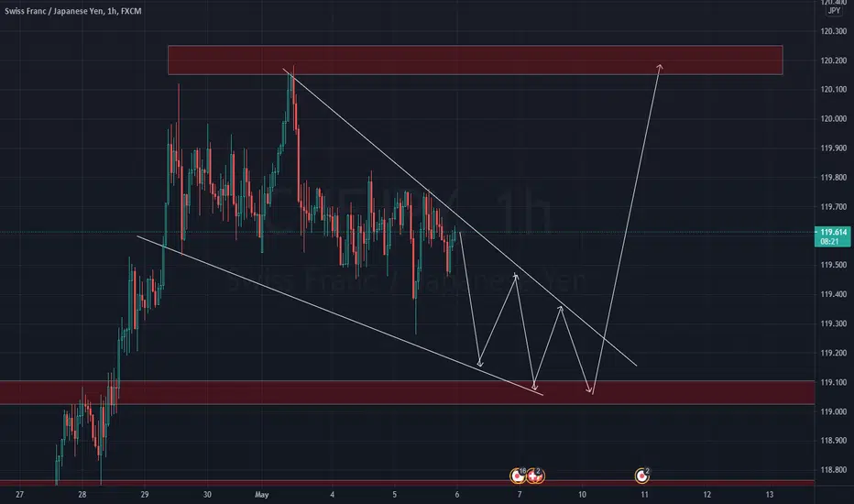Click price axis label 118.800

tap(834, 470)
